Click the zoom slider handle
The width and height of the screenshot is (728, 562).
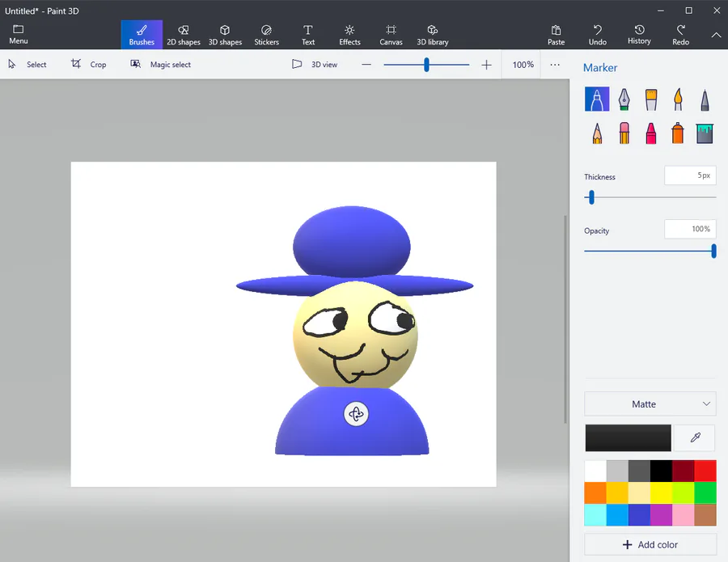tap(426, 65)
